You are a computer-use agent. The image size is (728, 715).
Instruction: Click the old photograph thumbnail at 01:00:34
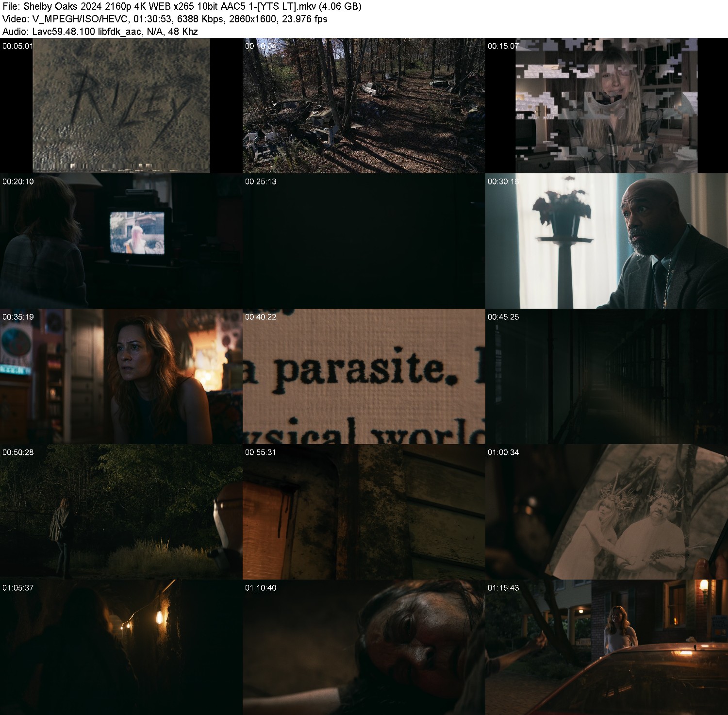(x=607, y=512)
